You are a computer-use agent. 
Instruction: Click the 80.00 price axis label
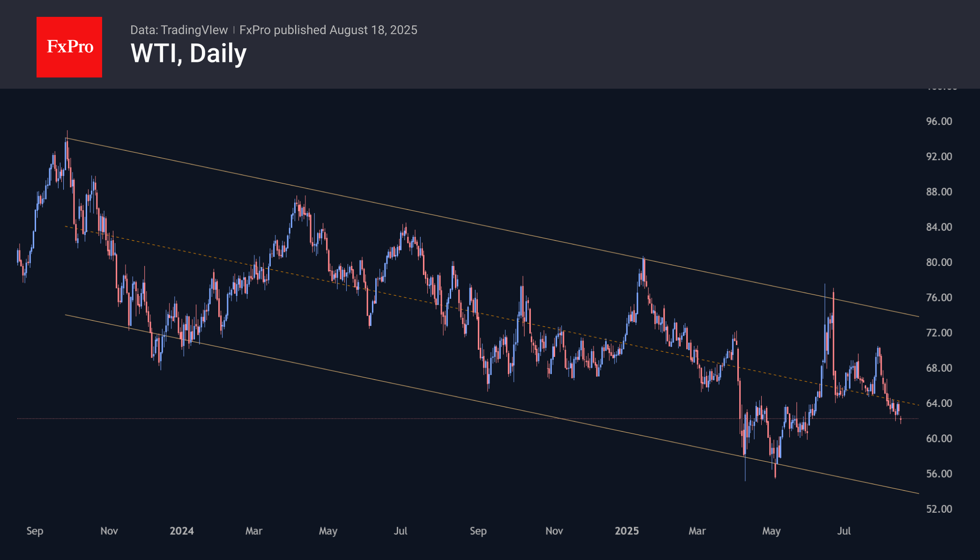pos(939,262)
